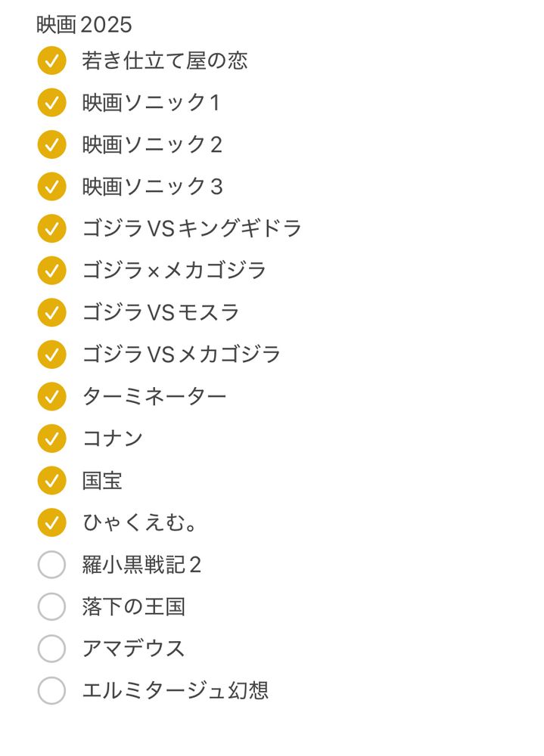544x756 pixels.
Task: Uncheck 映画ソニック1 checkbox
Action: [51, 103]
